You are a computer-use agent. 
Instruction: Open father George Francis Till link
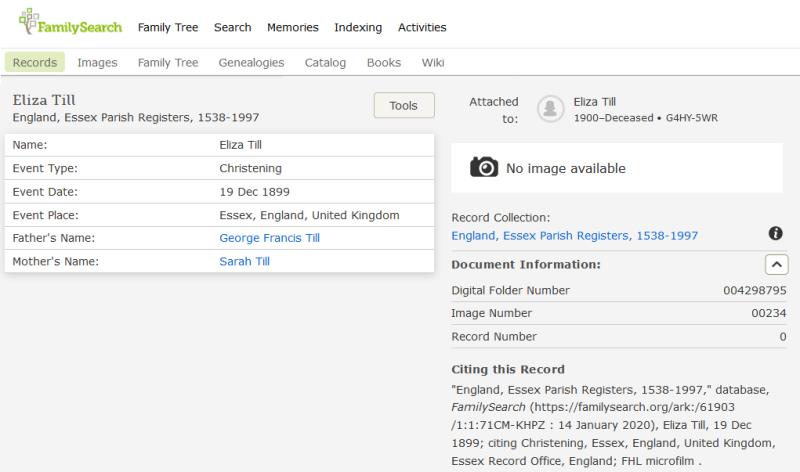(x=269, y=238)
